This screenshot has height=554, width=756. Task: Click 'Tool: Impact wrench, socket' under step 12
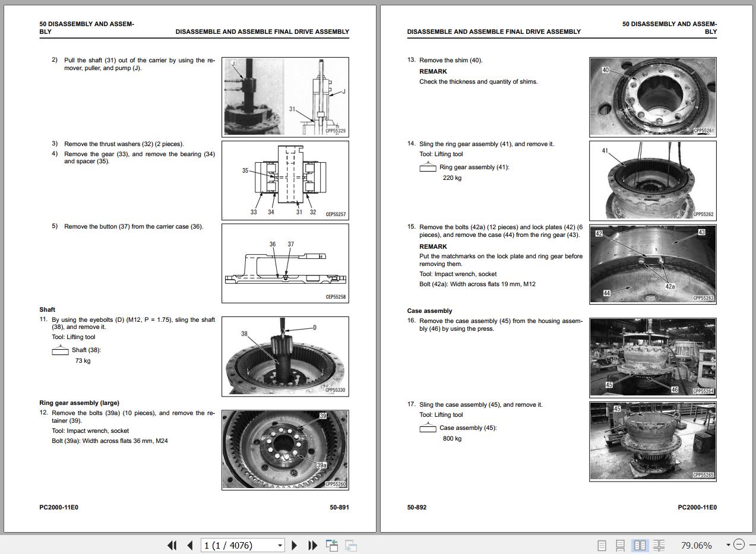90,430
